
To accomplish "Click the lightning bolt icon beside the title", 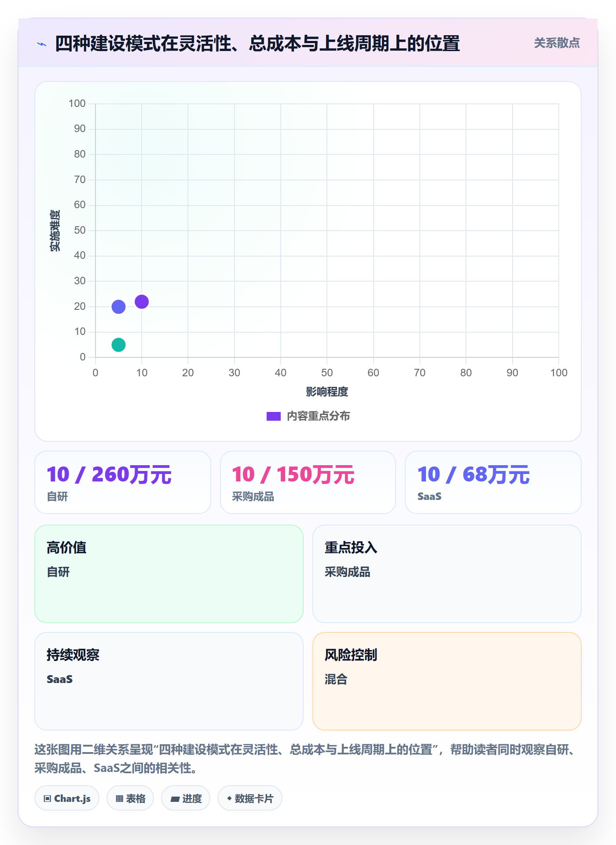I will pyautogui.click(x=42, y=44).
